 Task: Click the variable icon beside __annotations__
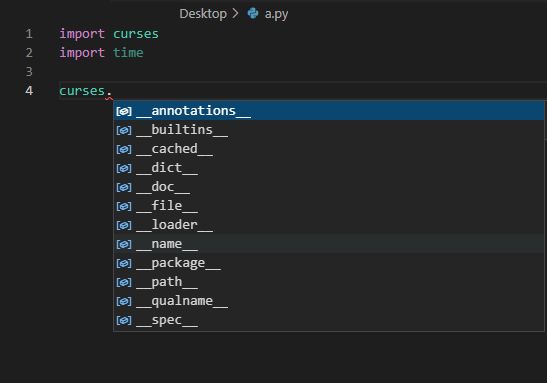tap(124, 111)
